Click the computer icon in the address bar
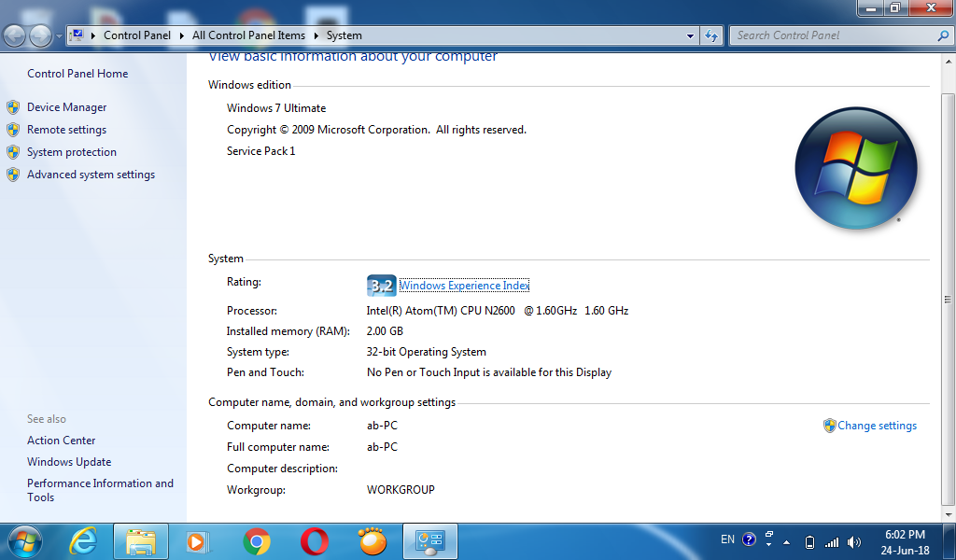This screenshot has width=956, height=560. pyautogui.click(x=77, y=35)
